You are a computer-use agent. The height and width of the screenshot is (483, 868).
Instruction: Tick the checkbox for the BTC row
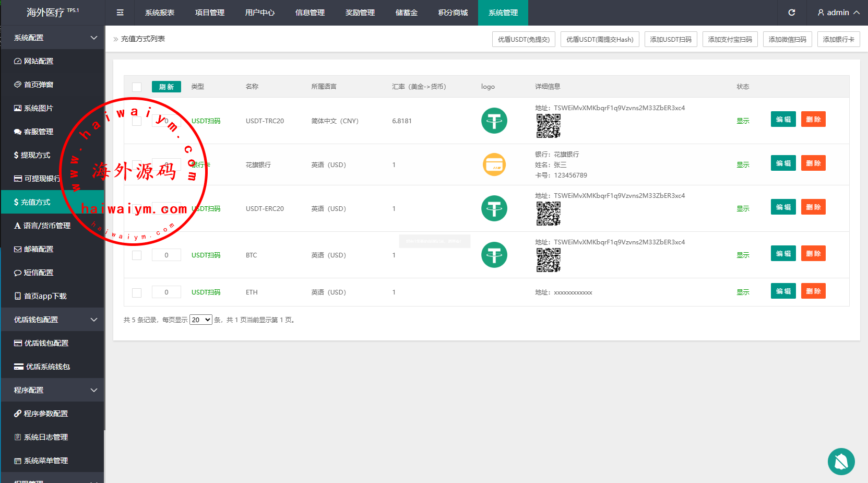tap(137, 255)
